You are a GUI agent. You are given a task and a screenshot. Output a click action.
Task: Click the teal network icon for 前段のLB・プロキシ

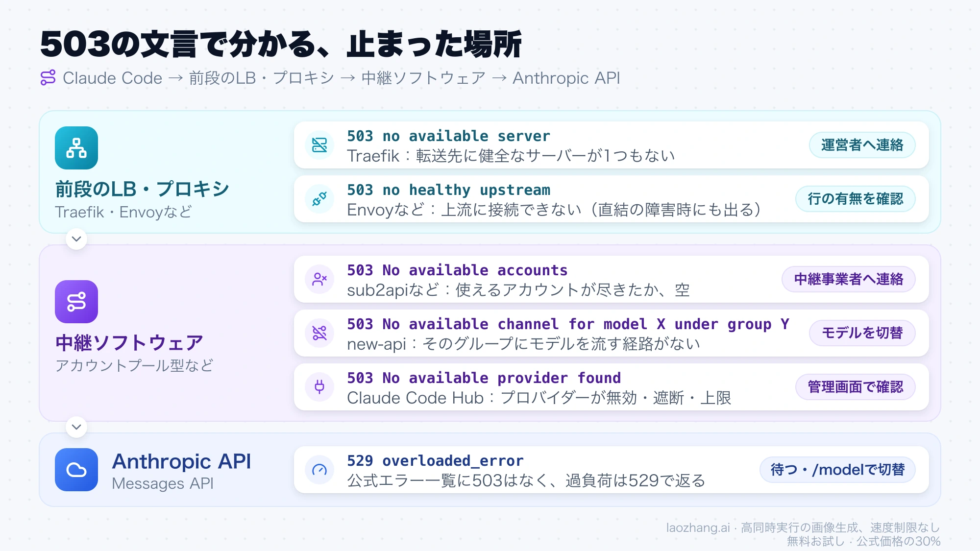pos(76,148)
